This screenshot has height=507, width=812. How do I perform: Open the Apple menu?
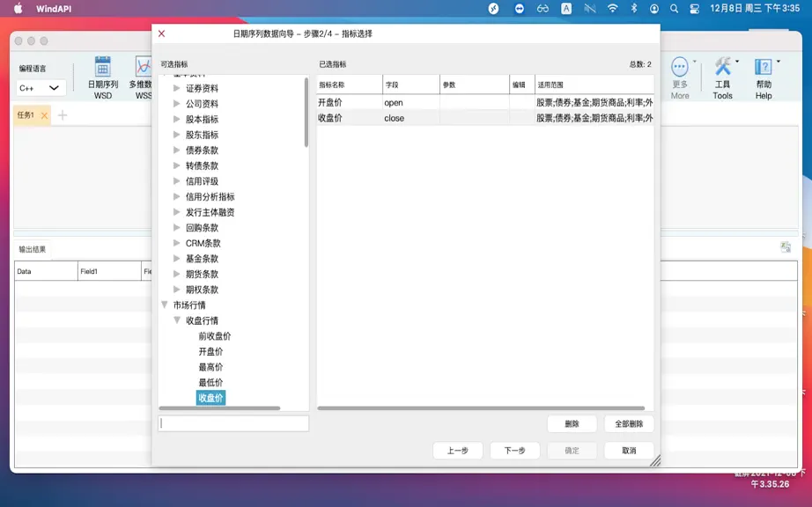click(x=18, y=8)
